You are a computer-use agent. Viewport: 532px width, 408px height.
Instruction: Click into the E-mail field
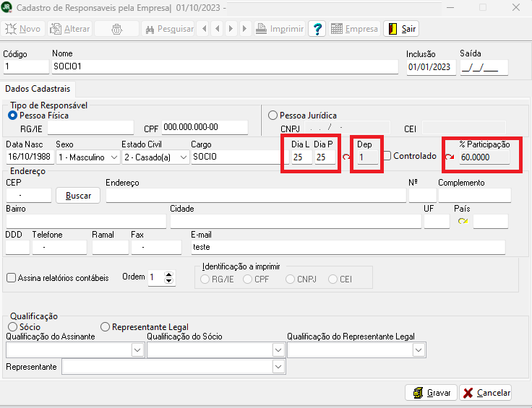click(347, 247)
